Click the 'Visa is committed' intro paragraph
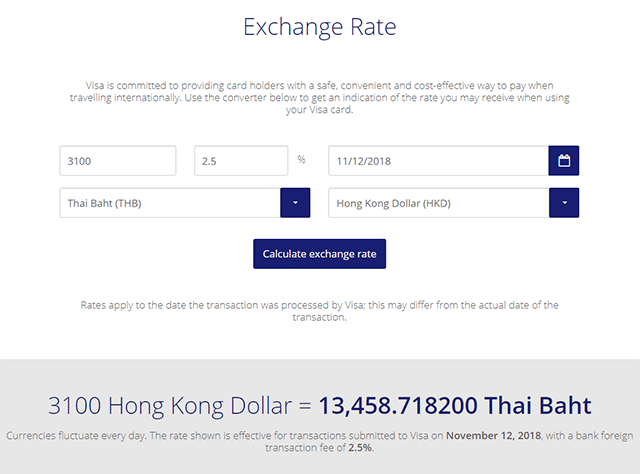640x474 pixels. [319, 97]
